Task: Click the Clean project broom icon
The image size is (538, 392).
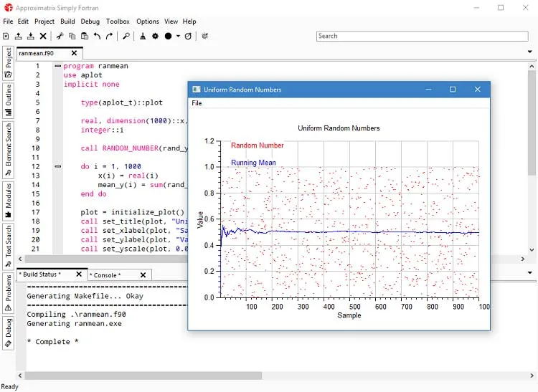Action: click(x=143, y=36)
